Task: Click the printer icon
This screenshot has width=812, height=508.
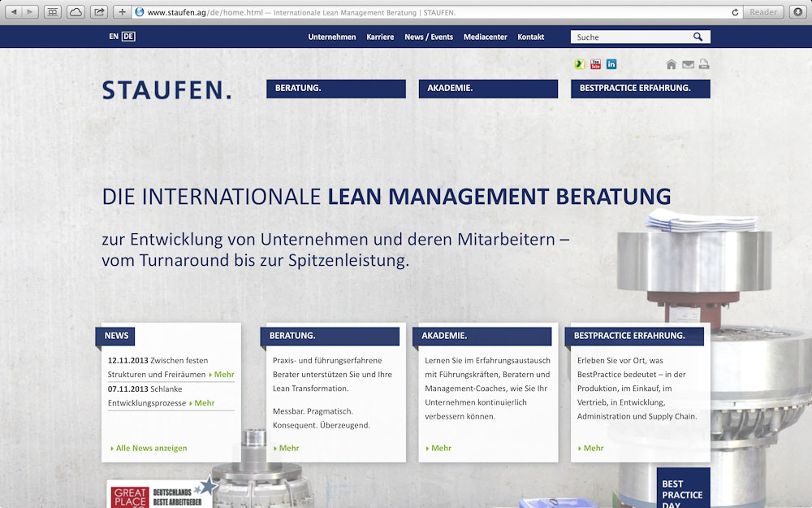Action: [x=704, y=64]
